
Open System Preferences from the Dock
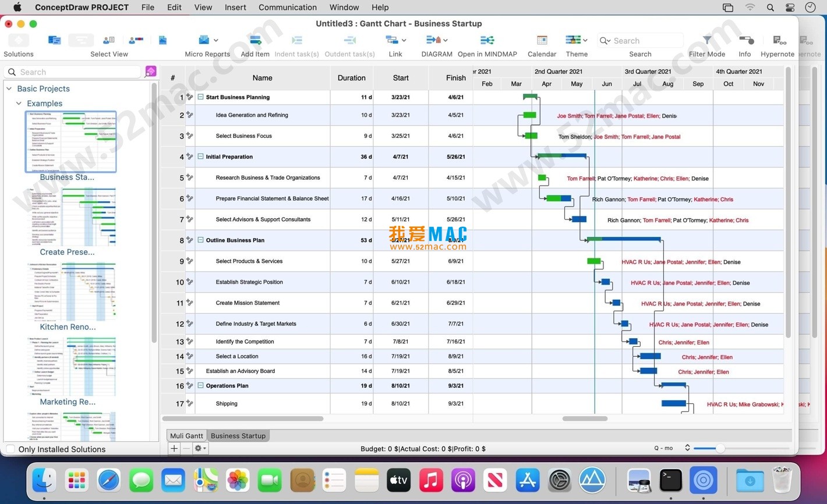[560, 480]
